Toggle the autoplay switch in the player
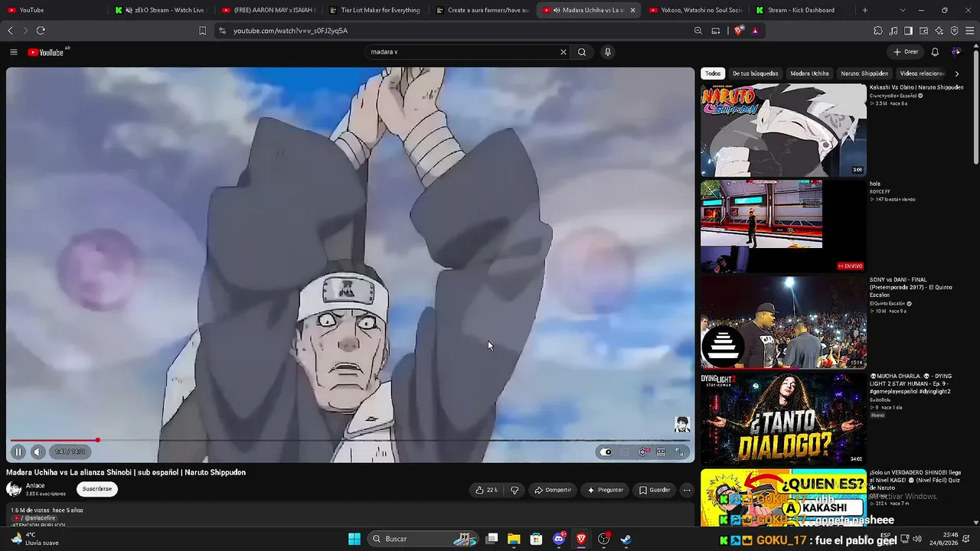The height and width of the screenshot is (551, 980). point(606,452)
